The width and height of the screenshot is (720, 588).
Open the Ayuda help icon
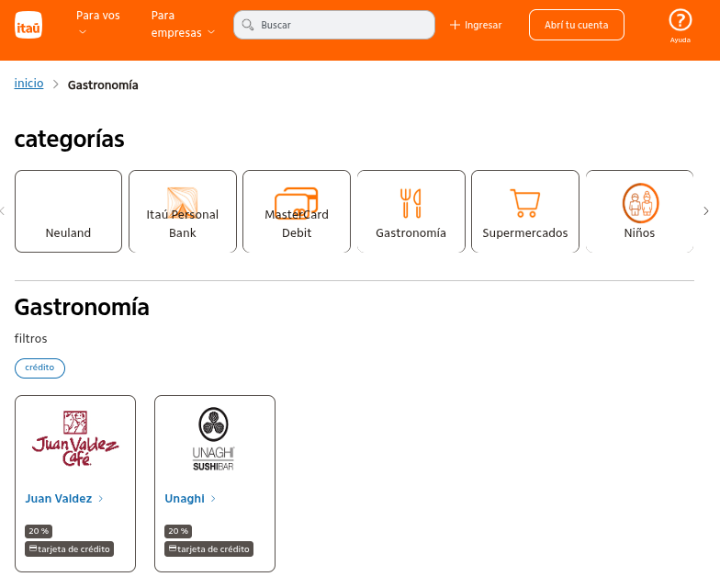pos(680,23)
